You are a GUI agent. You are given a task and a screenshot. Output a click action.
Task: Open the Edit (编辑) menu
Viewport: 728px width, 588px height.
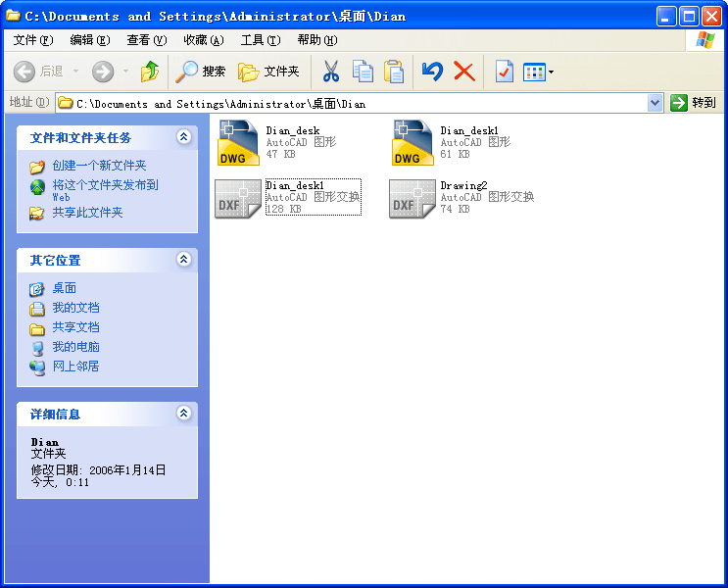(x=90, y=40)
